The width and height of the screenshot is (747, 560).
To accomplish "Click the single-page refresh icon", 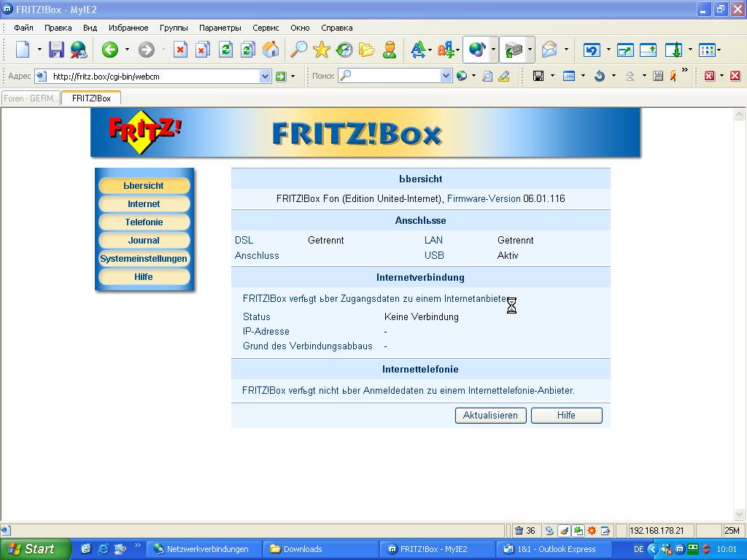I will coord(226,50).
